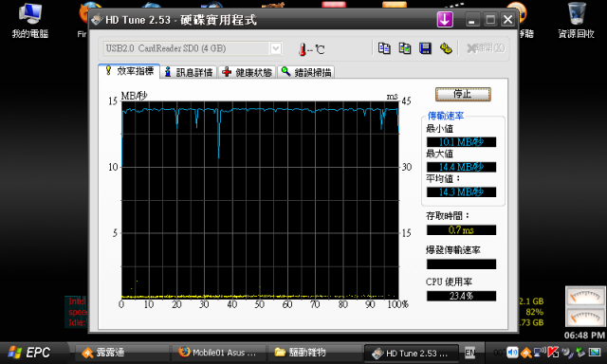Switch to Mobile01 Asus Firefox taskbar button
This screenshot has height=364, width=607.
point(218,353)
